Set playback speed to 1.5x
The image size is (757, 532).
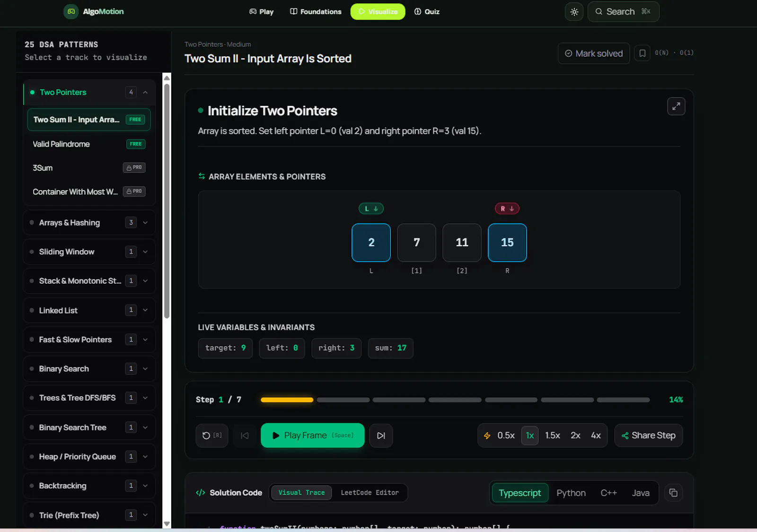[552, 435]
